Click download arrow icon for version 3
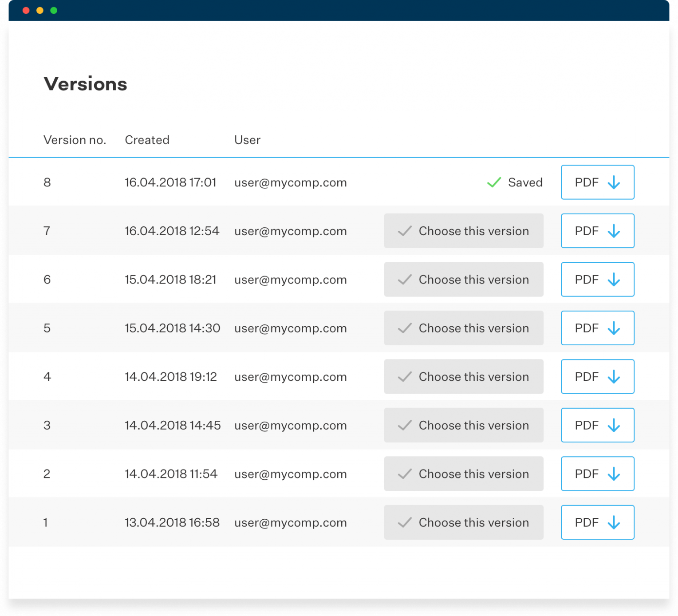Screen dimensions: 678x616 [x=614, y=426]
